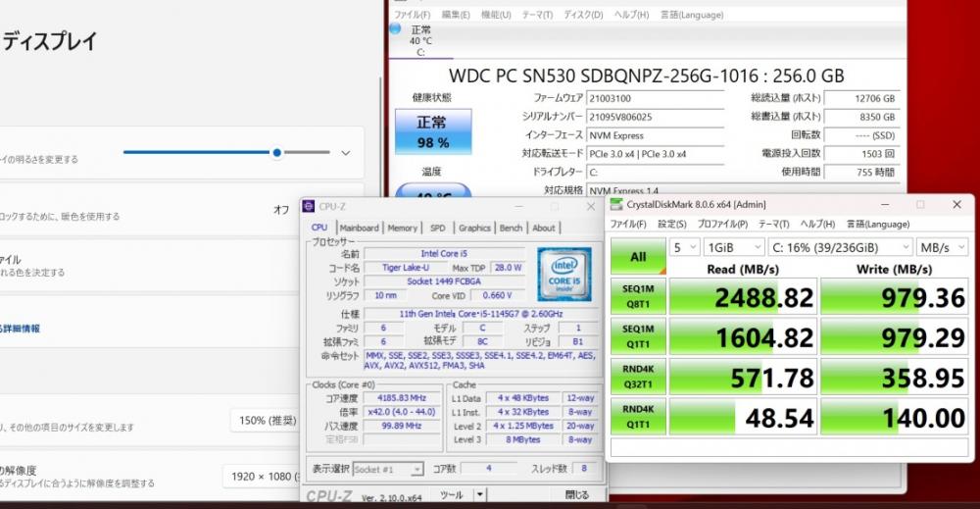Click the 2488.82 read result cell
The image size is (980, 509).
743,296
